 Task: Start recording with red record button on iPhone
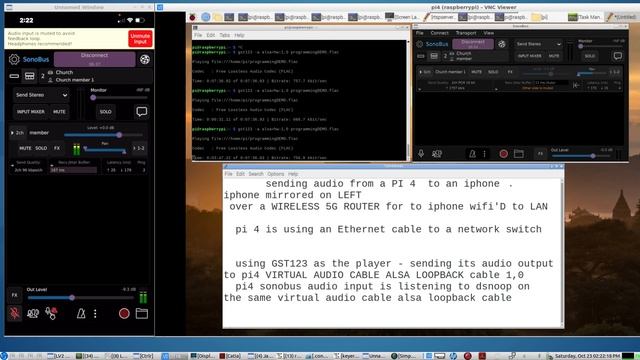(124, 313)
